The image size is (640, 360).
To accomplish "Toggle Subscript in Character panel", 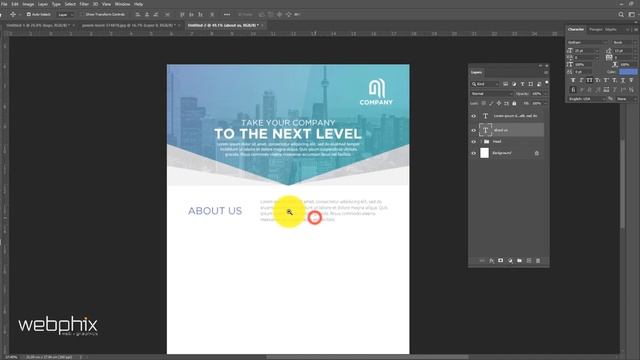I will [614, 80].
